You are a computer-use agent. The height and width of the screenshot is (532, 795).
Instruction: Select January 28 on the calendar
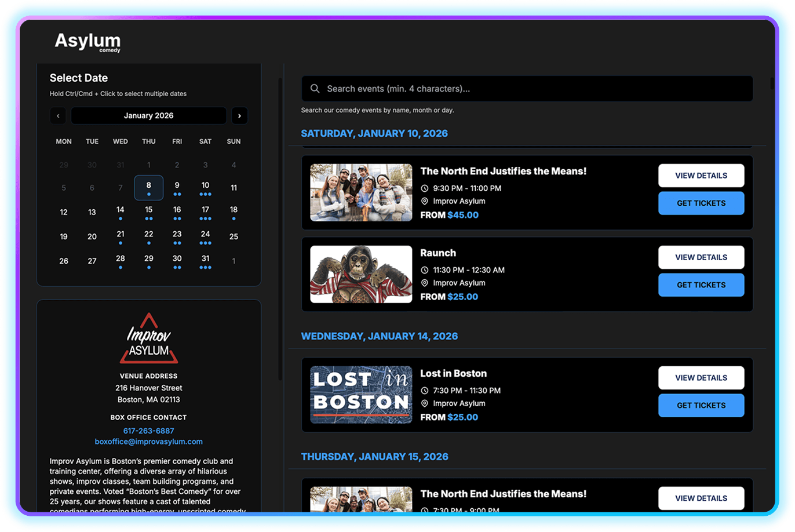(x=121, y=261)
